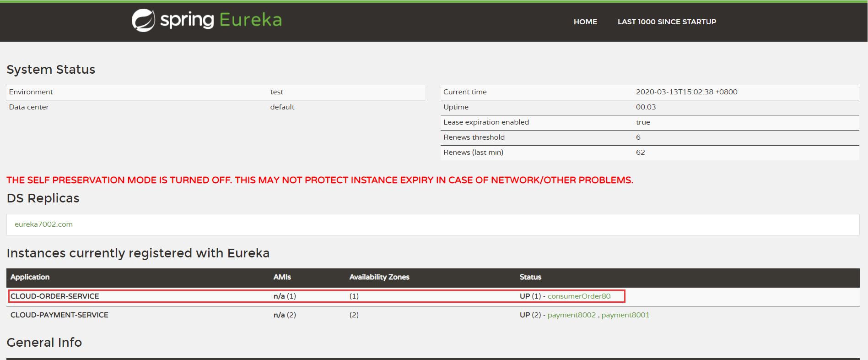This screenshot has width=868, height=360.
Task: Select the Data center value default
Action: [x=282, y=107]
